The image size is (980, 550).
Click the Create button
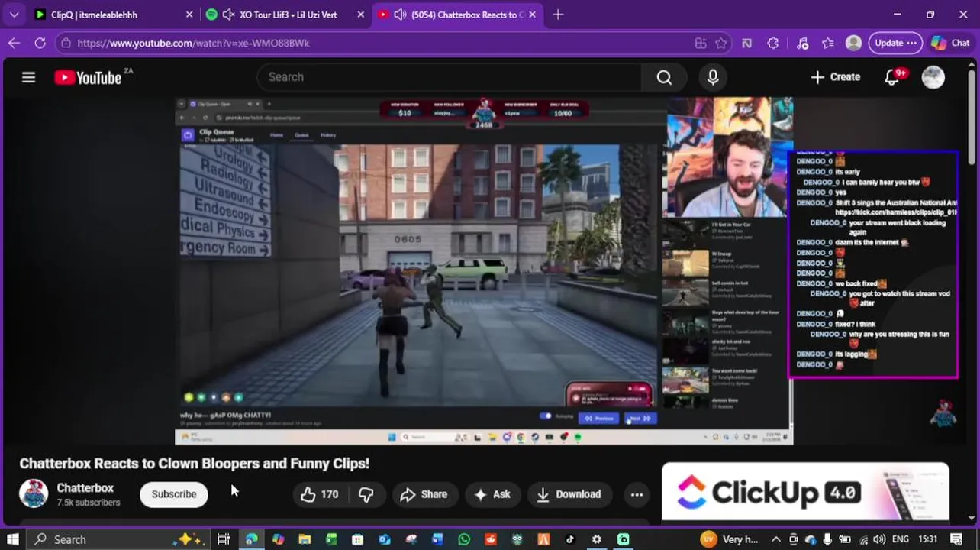(x=835, y=77)
